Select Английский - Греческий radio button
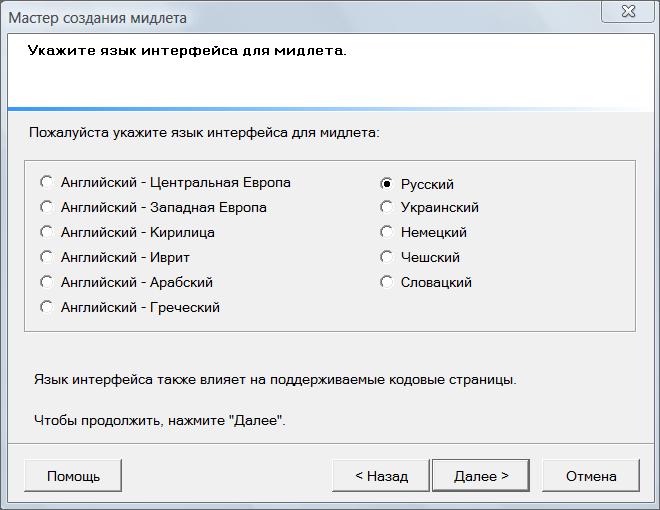This screenshot has height=510, width=660. (46, 308)
